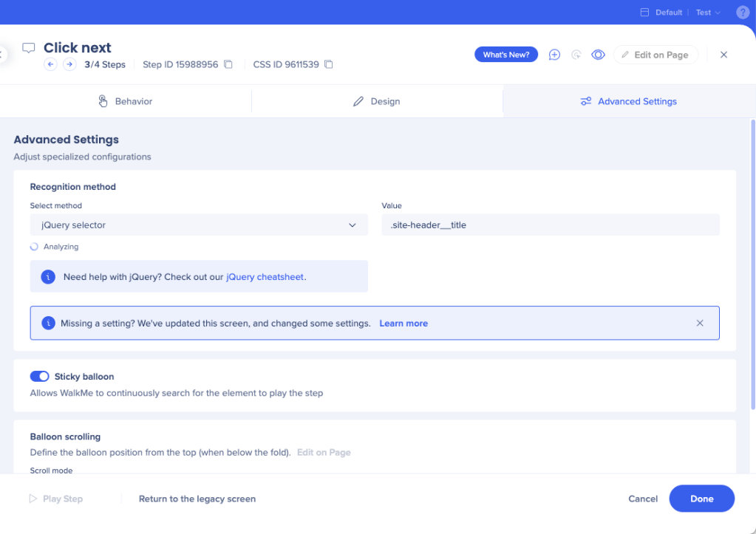Open the help question mark icon
Screen dimensions: 756x534
coord(743,13)
